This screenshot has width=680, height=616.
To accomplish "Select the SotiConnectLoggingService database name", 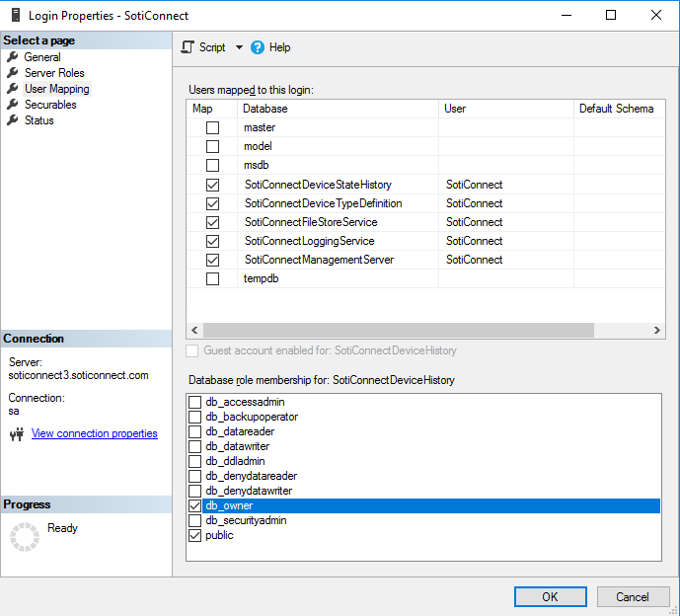I will (309, 241).
